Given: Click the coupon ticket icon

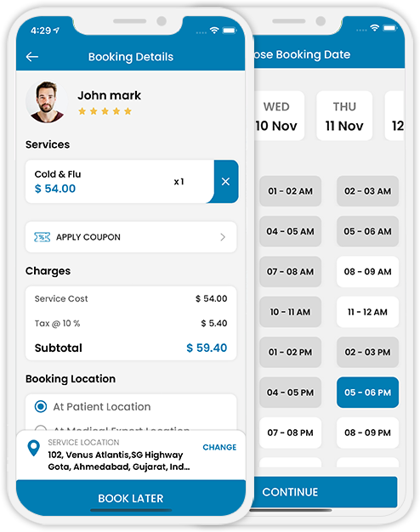Looking at the screenshot, I should tap(43, 237).
